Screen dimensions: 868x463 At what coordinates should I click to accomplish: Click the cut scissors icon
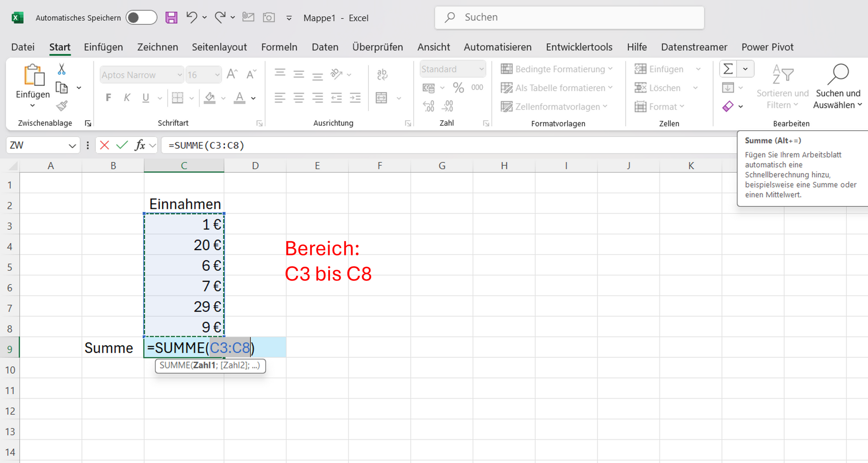coord(62,69)
